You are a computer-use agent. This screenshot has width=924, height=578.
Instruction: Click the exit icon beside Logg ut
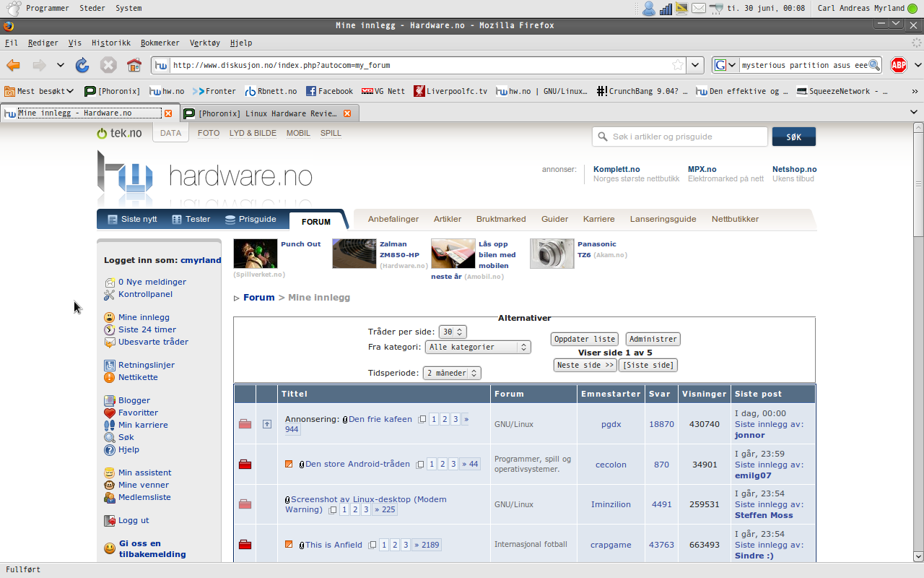coord(110,520)
